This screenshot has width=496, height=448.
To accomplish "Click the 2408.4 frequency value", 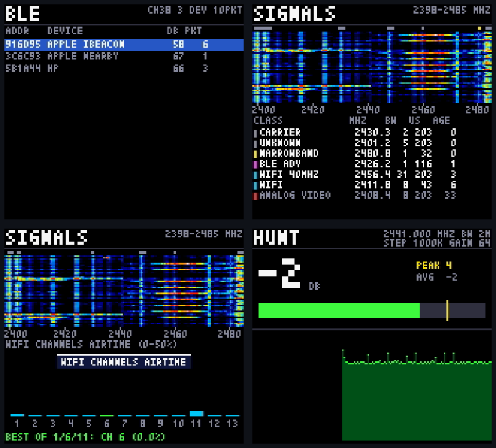I will (x=373, y=195).
